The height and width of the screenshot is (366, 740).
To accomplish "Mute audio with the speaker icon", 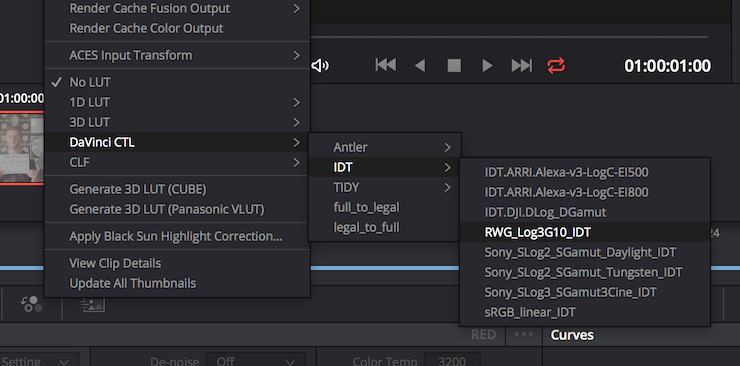I will (320, 66).
